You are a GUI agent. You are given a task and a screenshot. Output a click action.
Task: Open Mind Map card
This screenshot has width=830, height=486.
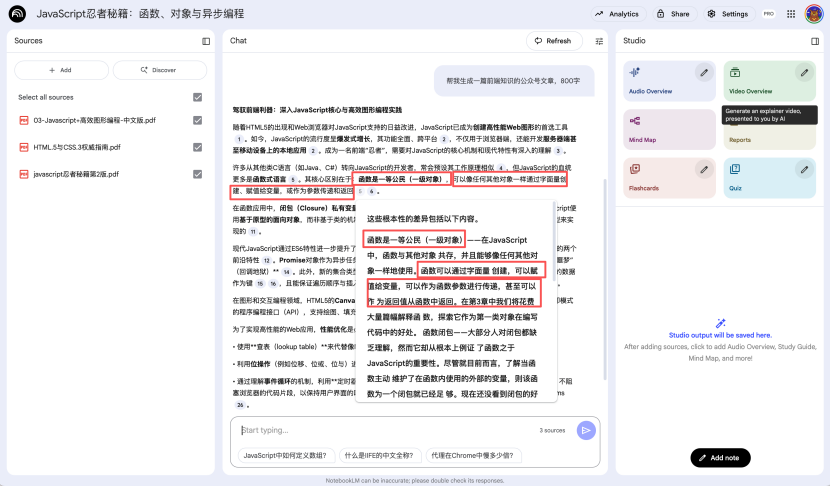click(x=669, y=130)
